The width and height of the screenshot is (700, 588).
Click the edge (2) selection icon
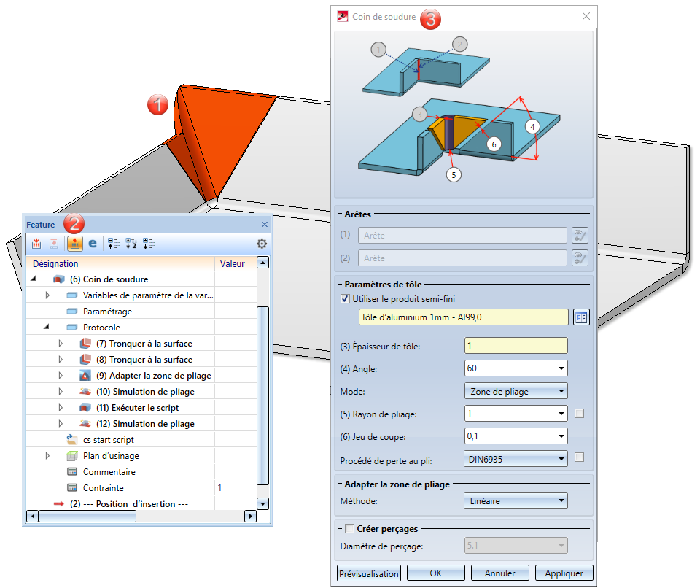(580, 258)
